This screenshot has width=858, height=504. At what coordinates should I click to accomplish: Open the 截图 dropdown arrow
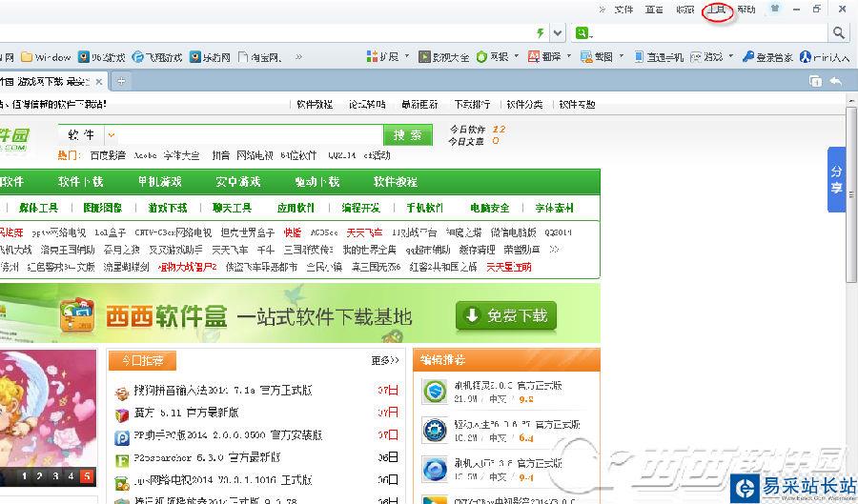621,56
